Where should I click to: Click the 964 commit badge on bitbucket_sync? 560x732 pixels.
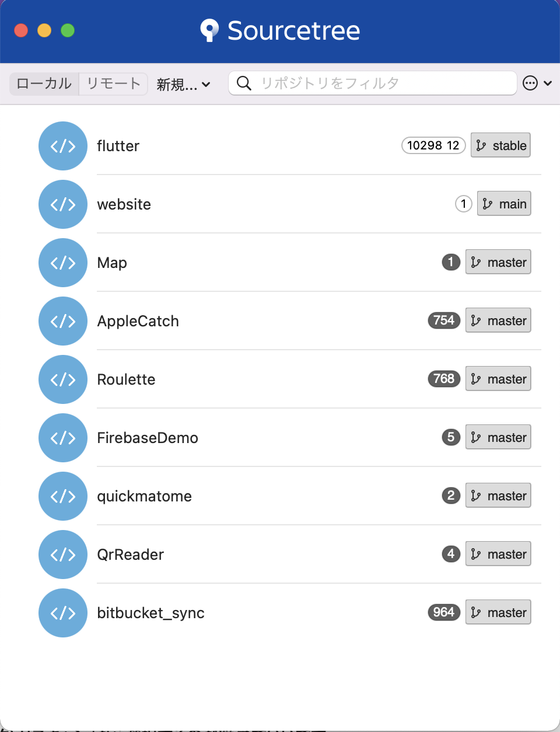pos(443,612)
